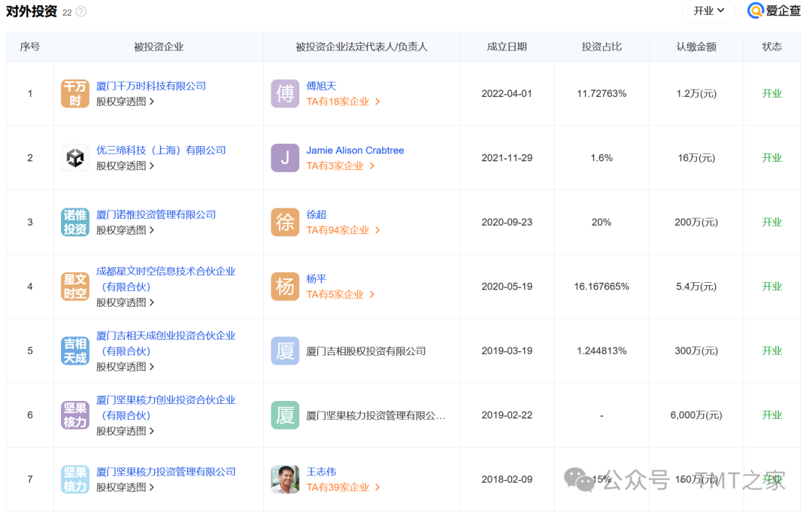The width and height of the screenshot is (812, 513).
Task: Click the 星文时空 company logo icon
Action: point(75,287)
